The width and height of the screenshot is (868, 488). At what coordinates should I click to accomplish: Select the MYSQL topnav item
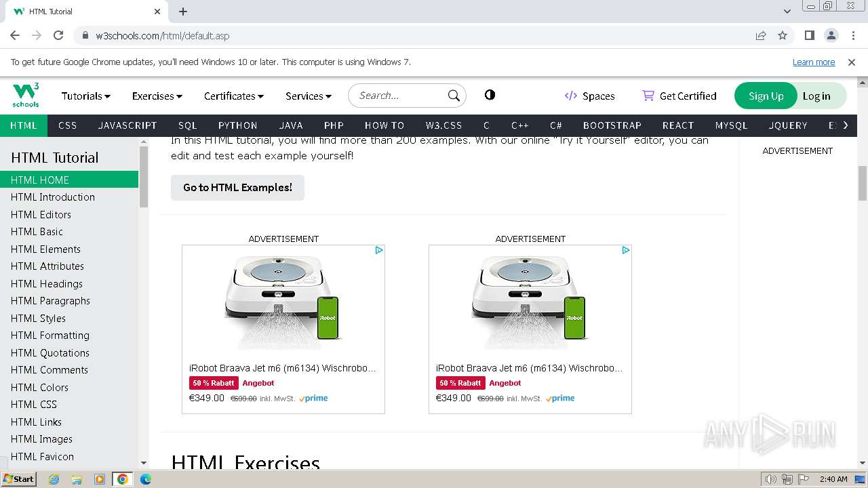click(x=732, y=125)
